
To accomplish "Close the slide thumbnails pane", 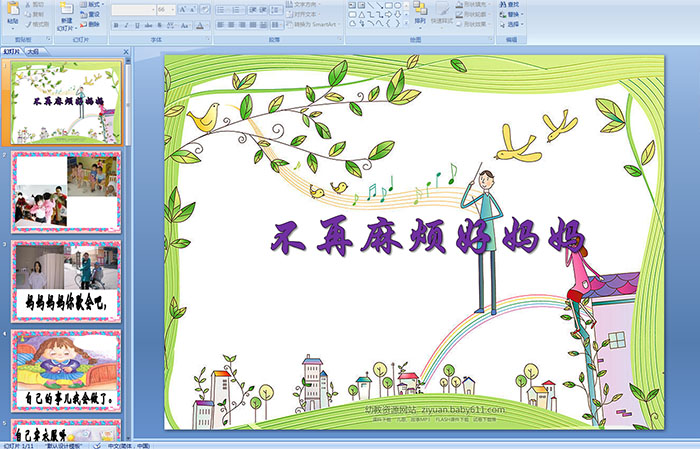I will point(126,52).
